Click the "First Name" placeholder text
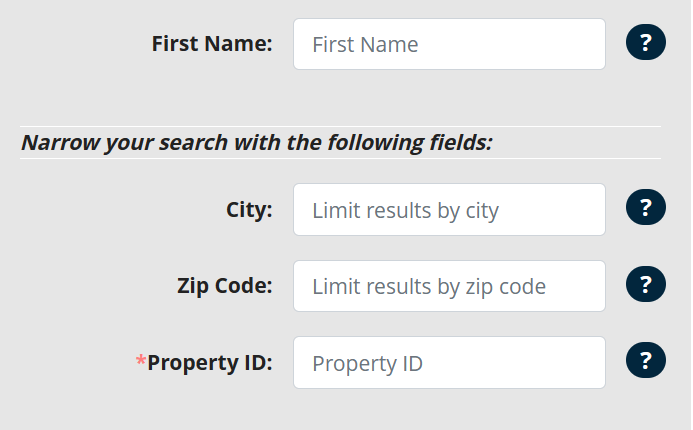The image size is (693, 430). pos(365,45)
